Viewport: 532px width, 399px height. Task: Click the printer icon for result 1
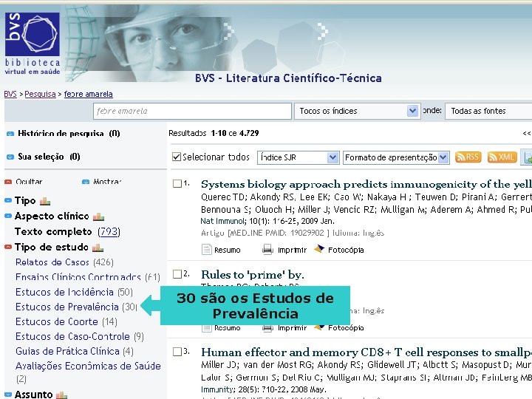coord(267,250)
